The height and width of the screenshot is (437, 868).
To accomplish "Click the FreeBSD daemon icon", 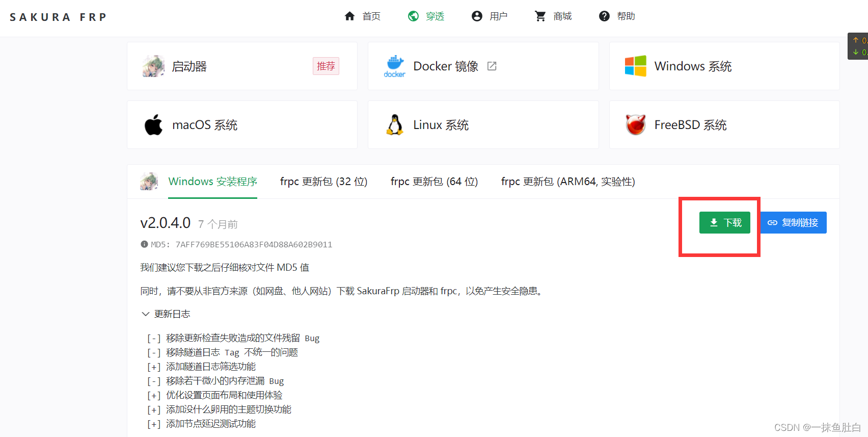I will click(636, 125).
